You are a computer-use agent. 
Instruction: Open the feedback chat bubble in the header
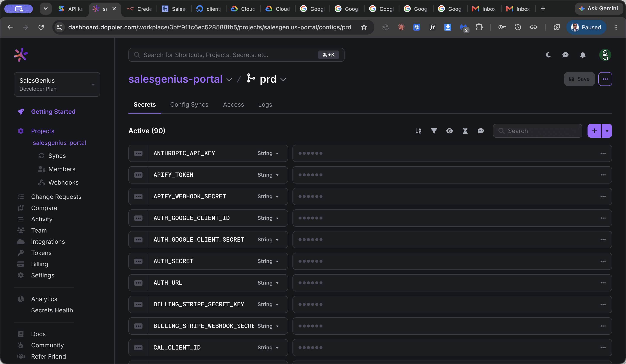pyautogui.click(x=565, y=55)
